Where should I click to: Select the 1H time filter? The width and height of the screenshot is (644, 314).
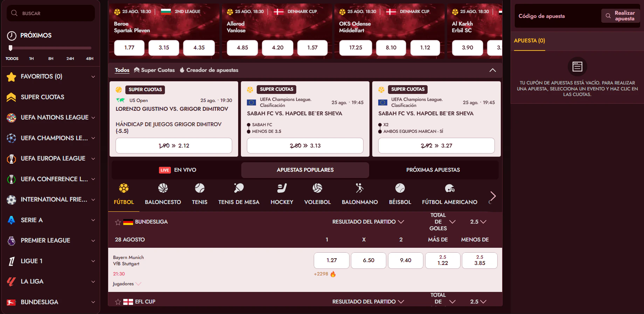(x=32, y=59)
